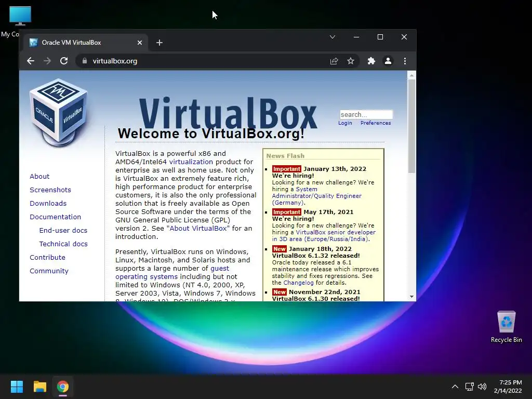Reload the virtualbox.org page
The height and width of the screenshot is (399, 532).
(64, 61)
